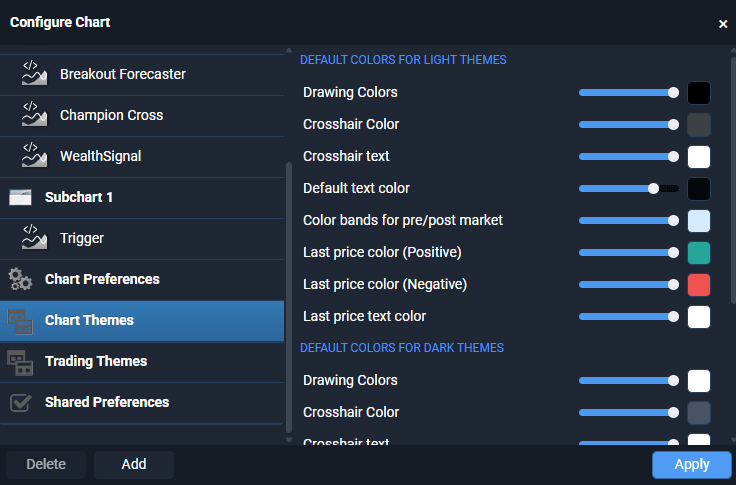
Task: Click the Champion Cross indicator icon
Action: point(34,114)
